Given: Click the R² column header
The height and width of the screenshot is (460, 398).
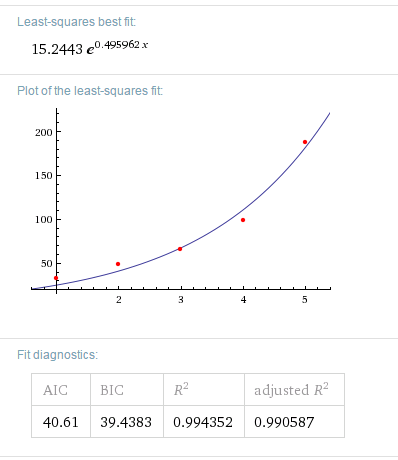Looking at the screenshot, I should pos(181,389).
